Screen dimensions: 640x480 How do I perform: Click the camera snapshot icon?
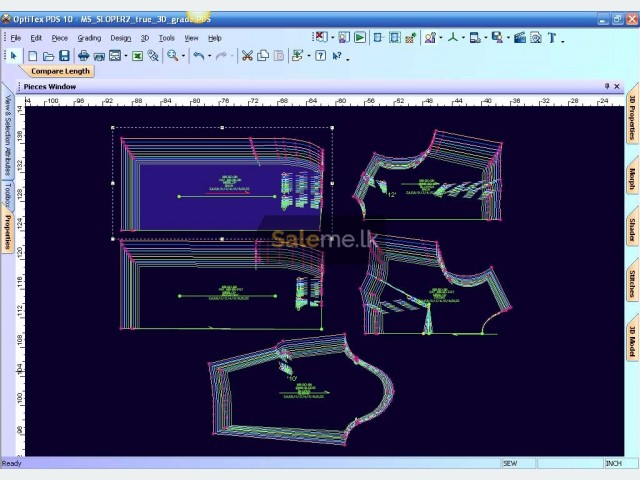pos(536,38)
